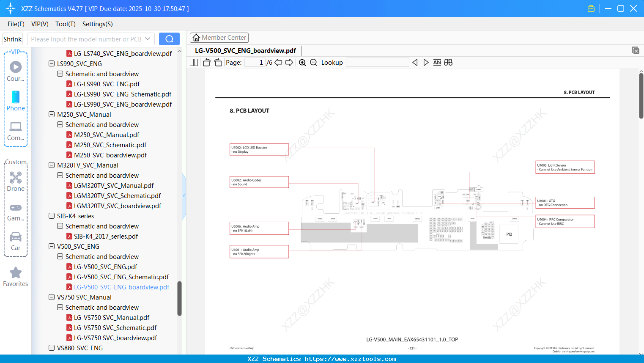
Task: Open Favorites in the sidebar
Action: coord(16,277)
